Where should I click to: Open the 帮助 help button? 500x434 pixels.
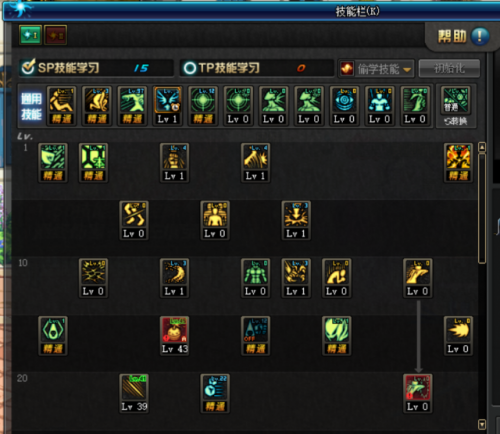click(463, 36)
